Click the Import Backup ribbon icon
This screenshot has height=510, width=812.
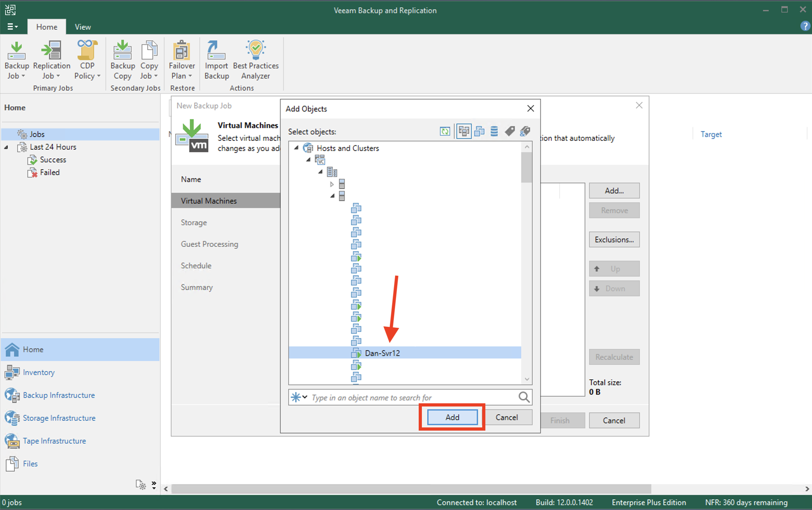click(216, 50)
